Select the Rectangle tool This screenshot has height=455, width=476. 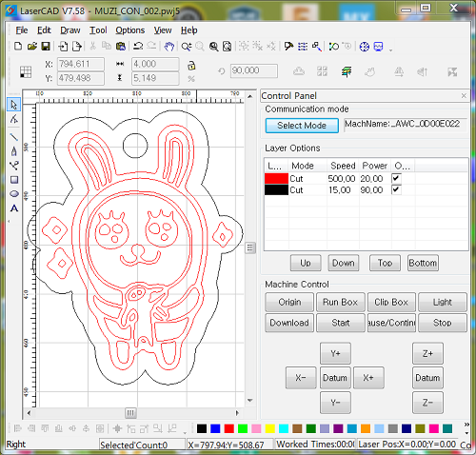[14, 180]
